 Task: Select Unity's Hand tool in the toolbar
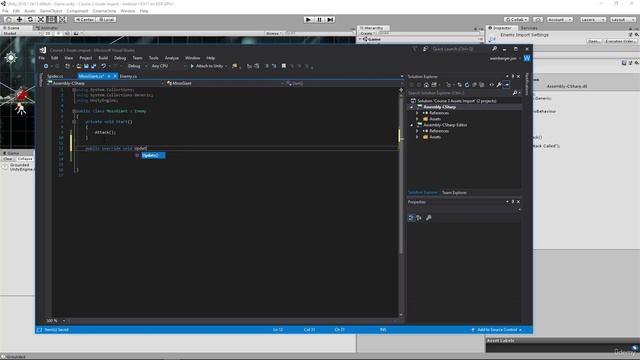click(8, 20)
